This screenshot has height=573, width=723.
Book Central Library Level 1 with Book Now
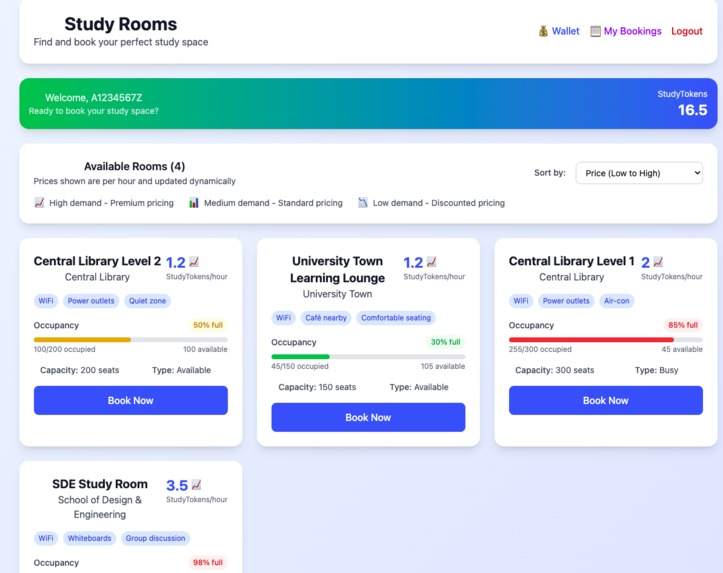pyautogui.click(x=605, y=400)
